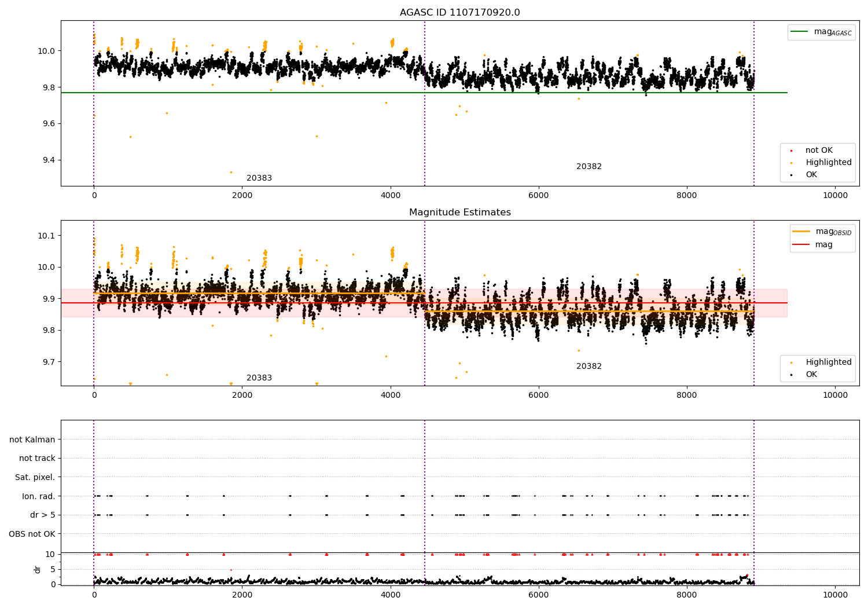Image resolution: width=868 pixels, height=608 pixels.
Task: Click x-tick 8000 under Magnitude Estimates plot
Action: tap(687, 395)
